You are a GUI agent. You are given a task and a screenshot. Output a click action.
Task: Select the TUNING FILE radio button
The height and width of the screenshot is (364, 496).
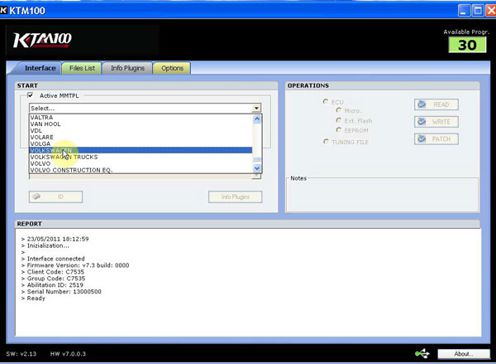[326, 141]
